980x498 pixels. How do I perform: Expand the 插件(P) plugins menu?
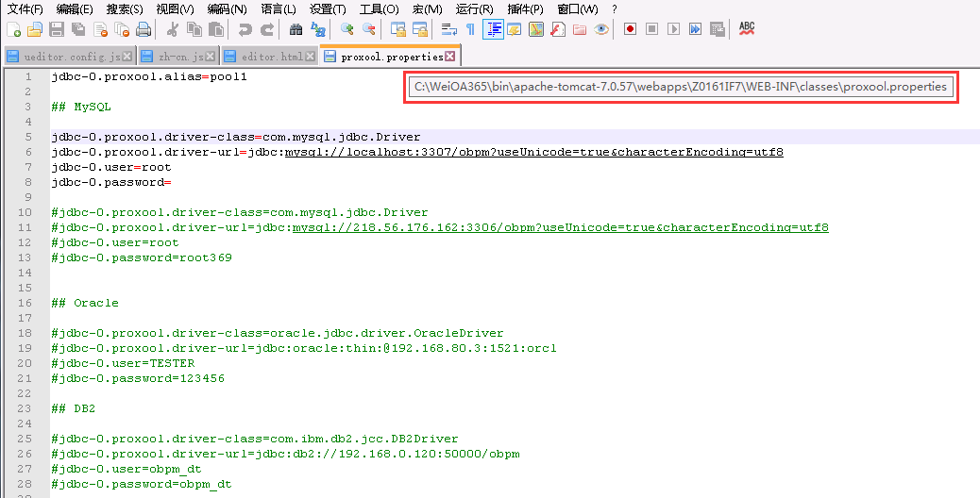tap(525, 8)
